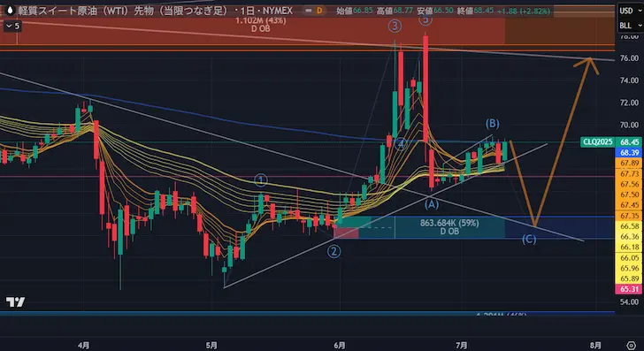644x351 pixels.
Task: Click the orange D data-delay badge
Action: (319, 11)
